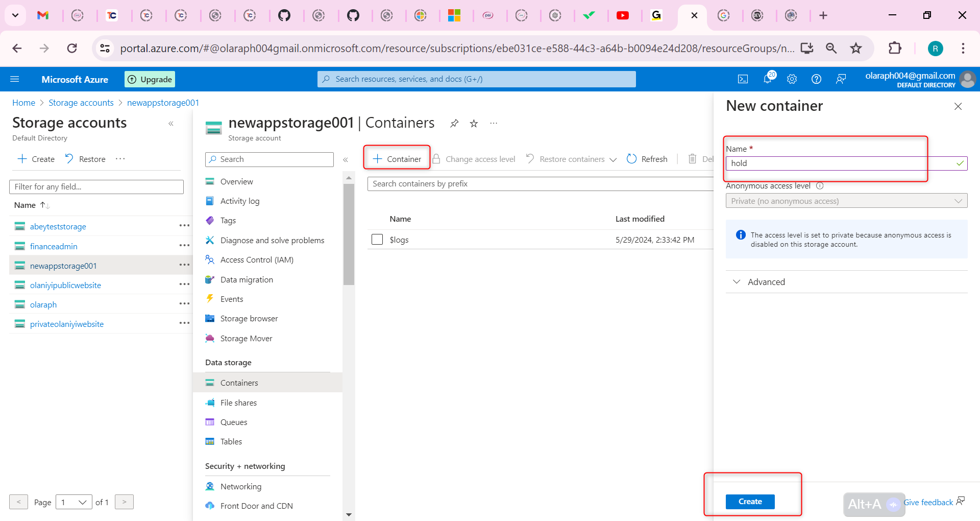Open the Storage accounts breadcrumb link
Image resolution: width=980 pixels, height=521 pixels.
click(81, 102)
